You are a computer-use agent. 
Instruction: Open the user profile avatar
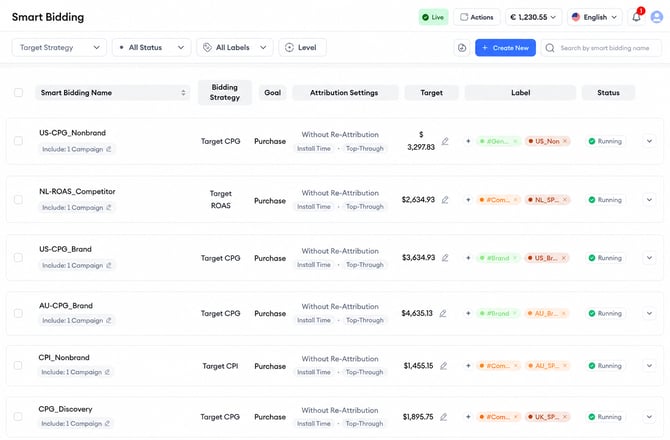pyautogui.click(x=657, y=17)
